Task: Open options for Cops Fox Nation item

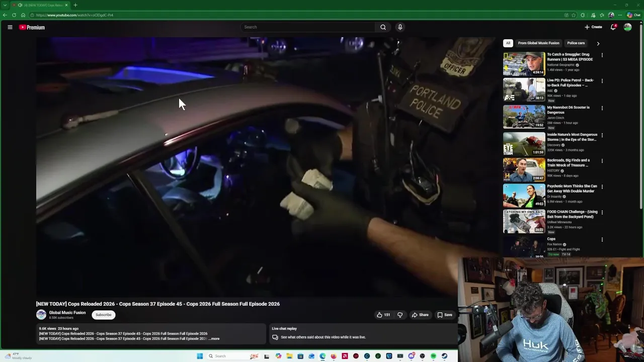Action: click(602, 240)
